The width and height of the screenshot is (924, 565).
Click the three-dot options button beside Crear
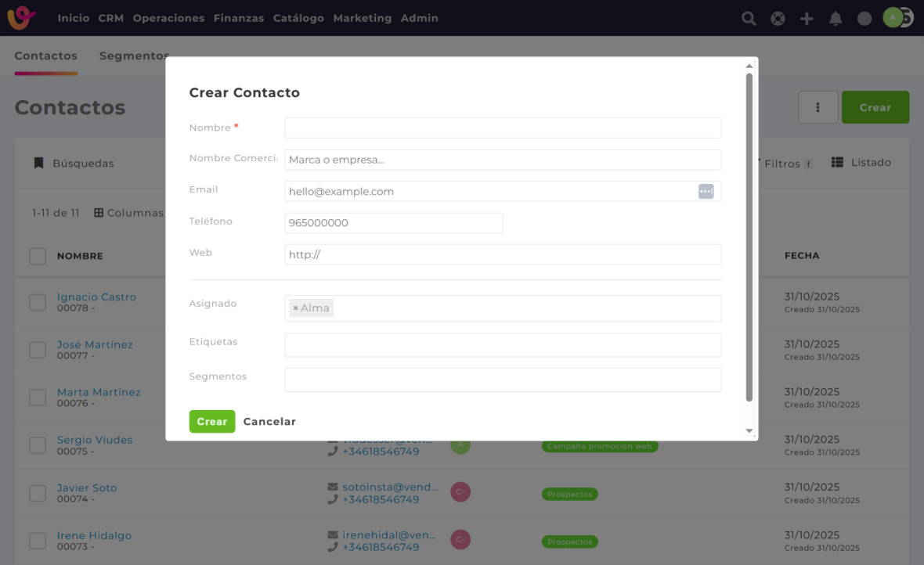(818, 107)
